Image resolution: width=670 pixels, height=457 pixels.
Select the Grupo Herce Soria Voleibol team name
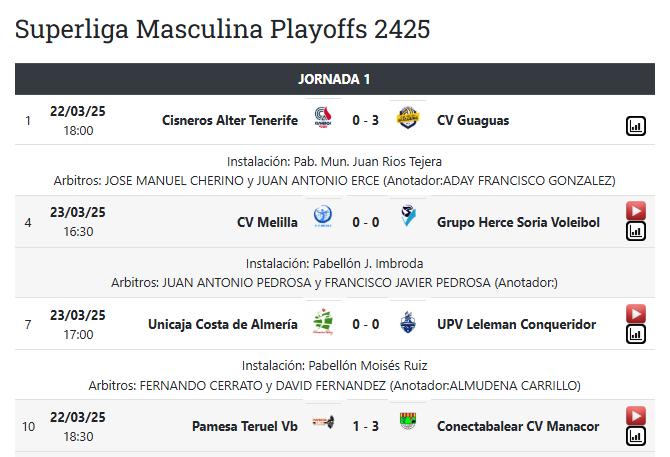point(518,222)
